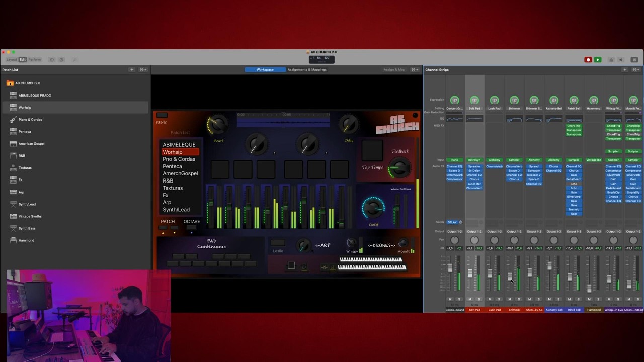Open Output 1-2 menu on Concert Grand strip

[454, 232]
